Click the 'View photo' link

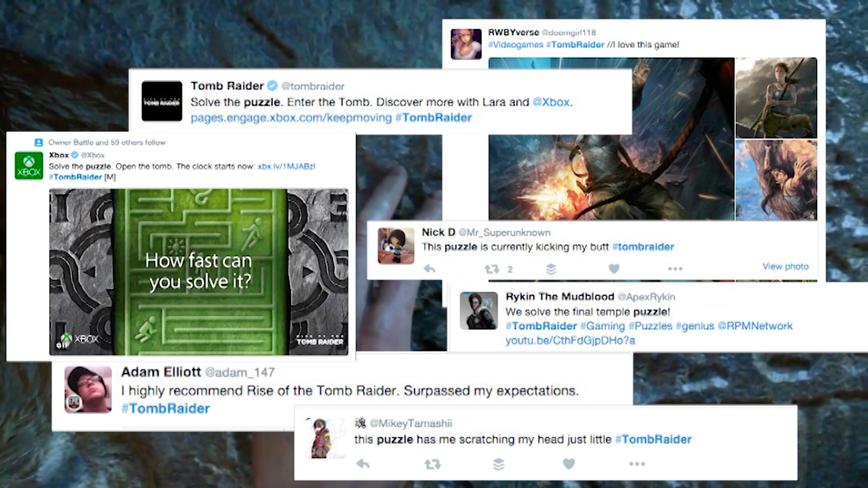click(785, 266)
